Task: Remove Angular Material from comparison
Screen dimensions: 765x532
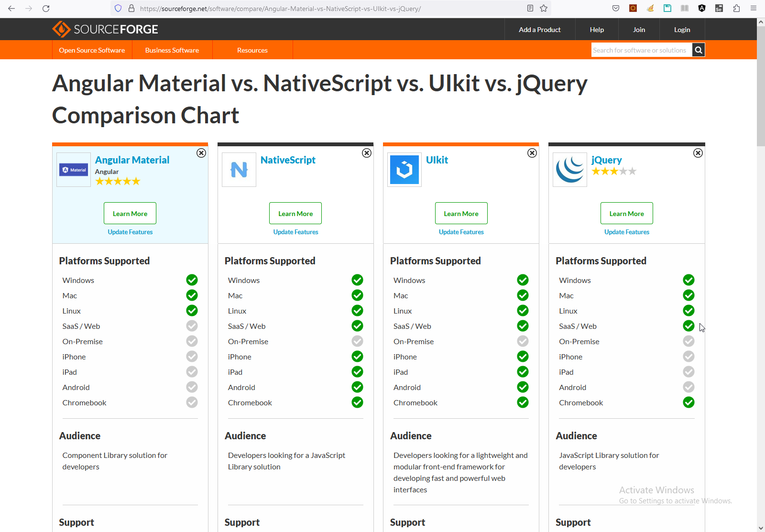Action: pos(201,153)
